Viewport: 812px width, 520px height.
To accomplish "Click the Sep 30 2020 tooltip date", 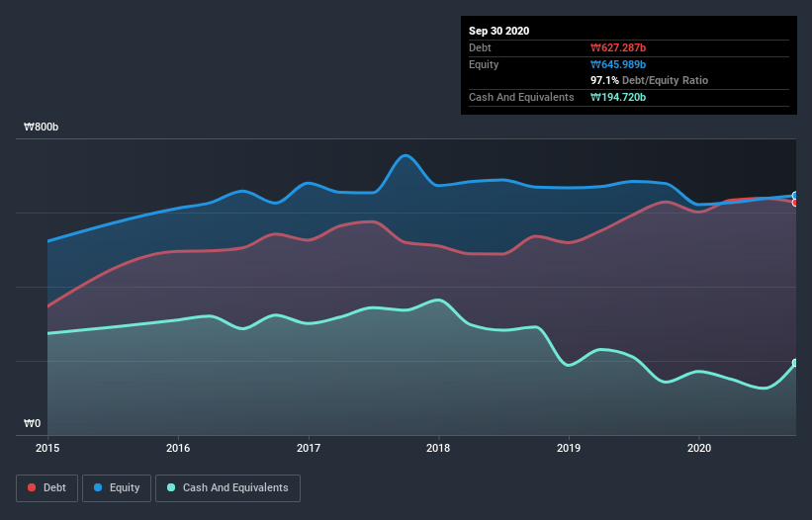I will click(499, 31).
